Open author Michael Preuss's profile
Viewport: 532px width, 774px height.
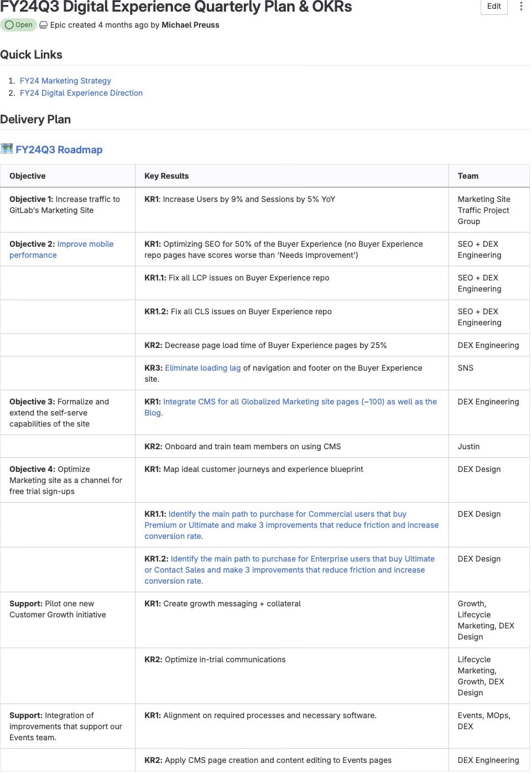(x=190, y=25)
